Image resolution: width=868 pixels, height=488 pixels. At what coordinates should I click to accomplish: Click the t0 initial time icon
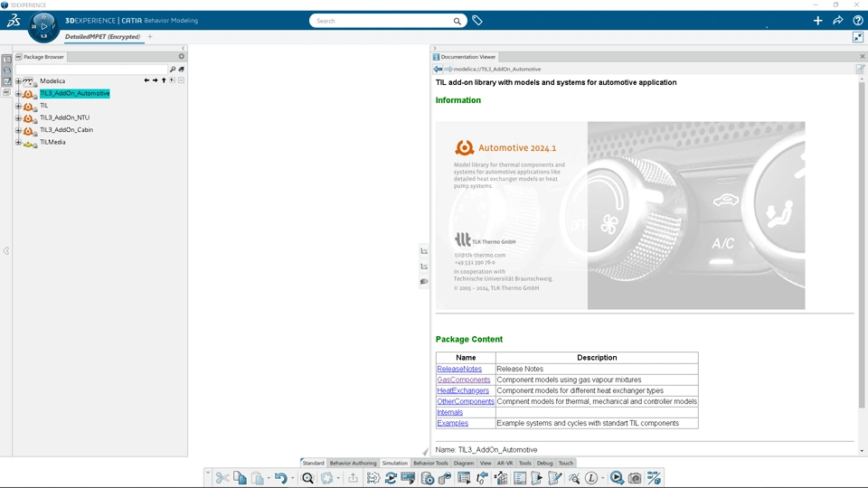482,478
